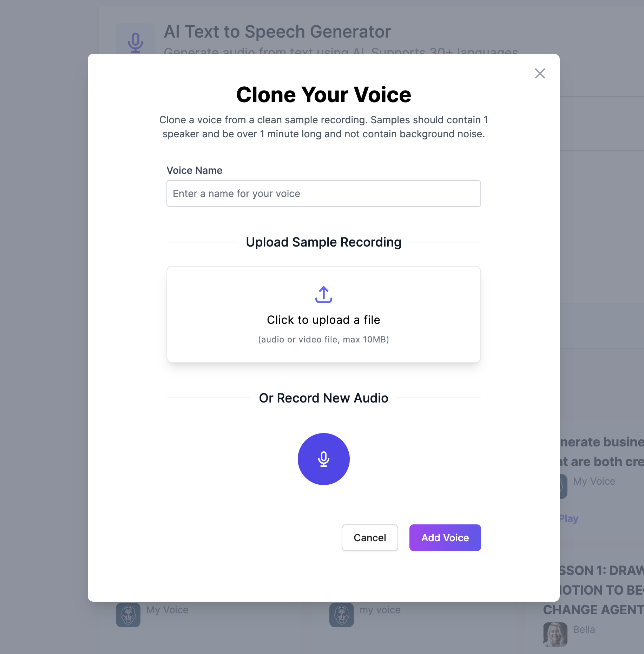Image resolution: width=644 pixels, height=654 pixels.
Task: Click the upload arrow icon in the upload box
Action: click(x=323, y=295)
